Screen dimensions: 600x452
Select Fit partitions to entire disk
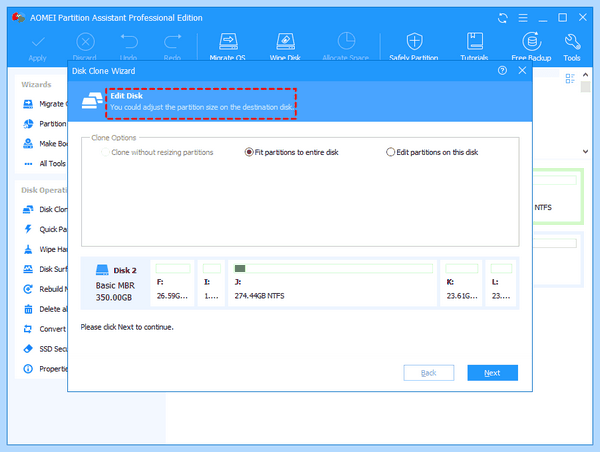point(292,152)
